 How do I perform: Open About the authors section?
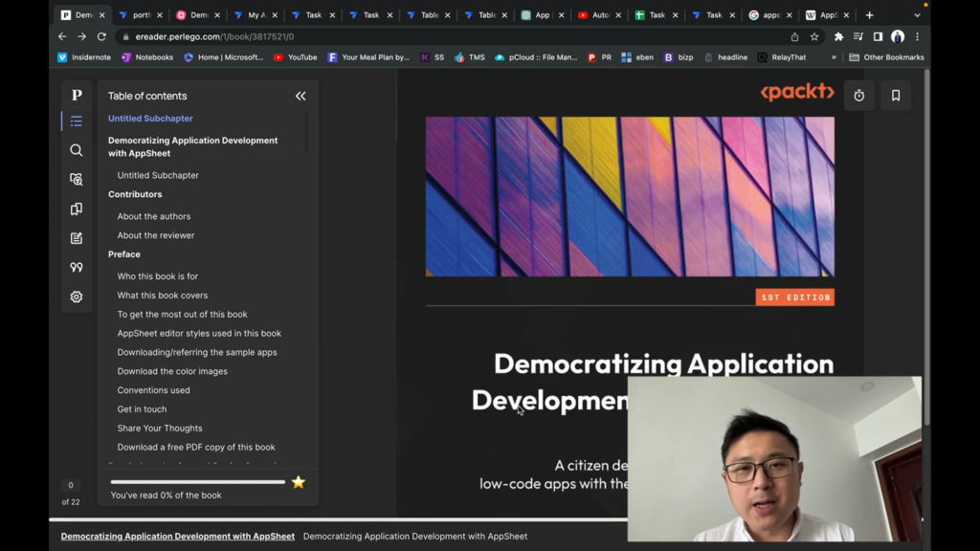[x=154, y=216]
